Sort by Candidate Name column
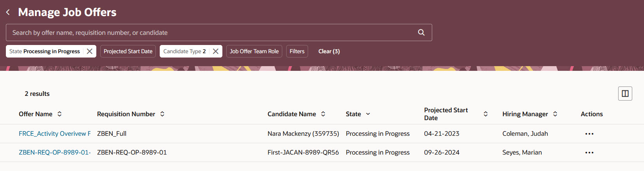The width and height of the screenshot is (644, 171). pos(323,114)
